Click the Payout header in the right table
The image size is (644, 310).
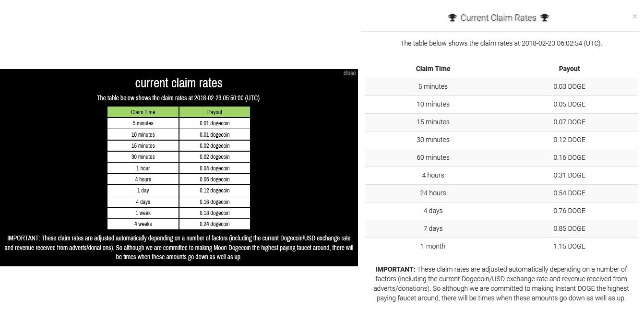click(x=569, y=69)
